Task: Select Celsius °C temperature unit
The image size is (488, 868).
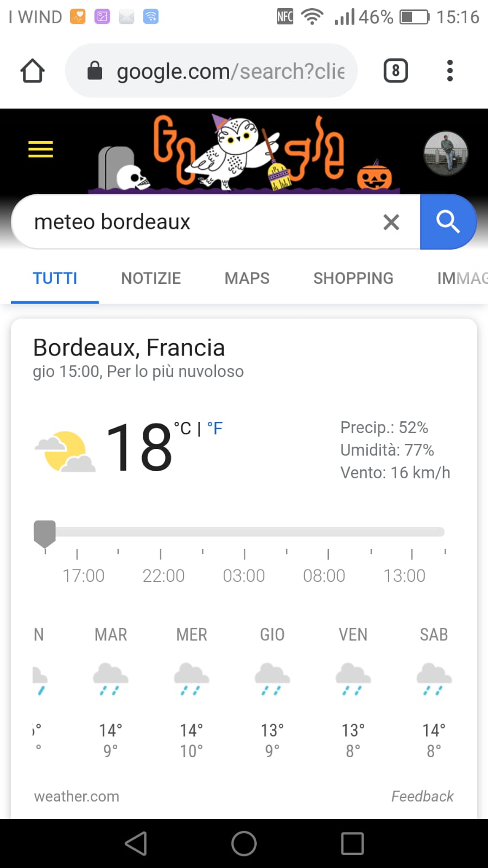Action: (x=182, y=429)
